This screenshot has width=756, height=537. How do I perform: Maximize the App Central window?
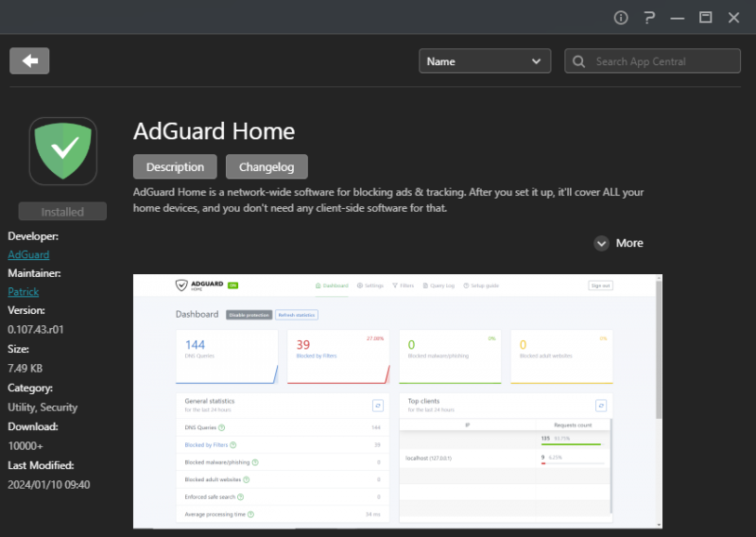[705, 18]
